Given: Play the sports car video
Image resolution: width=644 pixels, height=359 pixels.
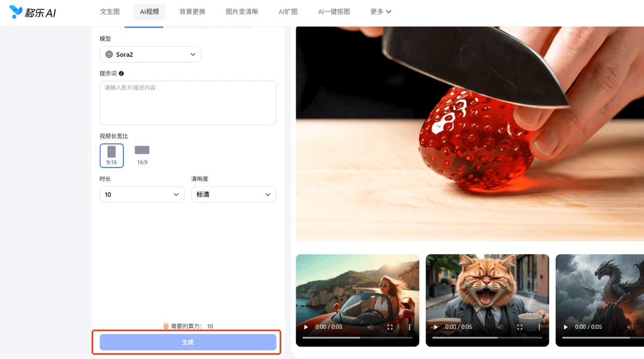Looking at the screenshot, I should click(306, 327).
